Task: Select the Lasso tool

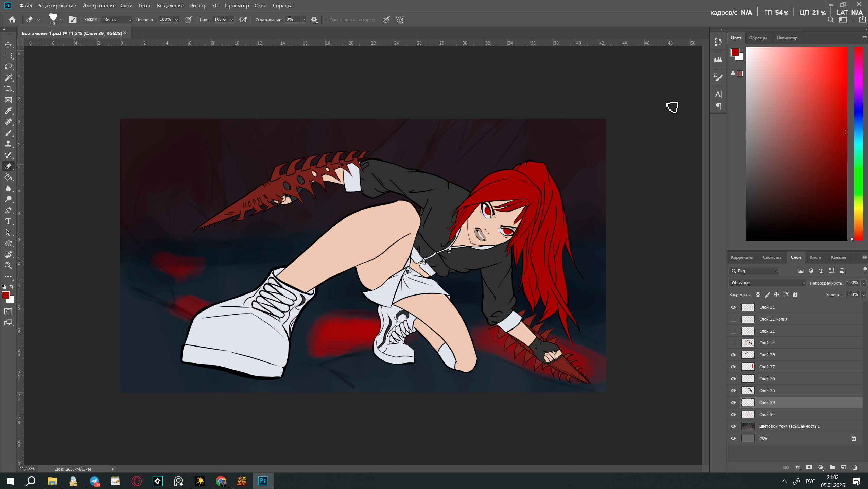Action: click(8, 67)
